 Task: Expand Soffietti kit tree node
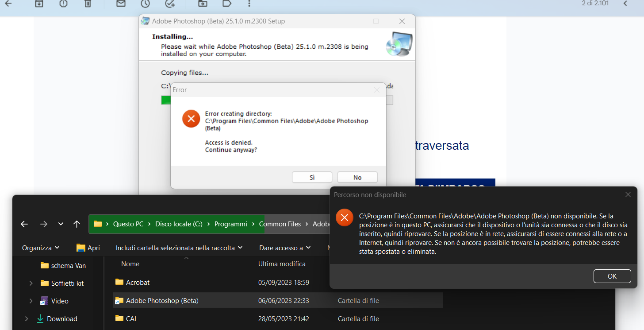[x=31, y=283]
